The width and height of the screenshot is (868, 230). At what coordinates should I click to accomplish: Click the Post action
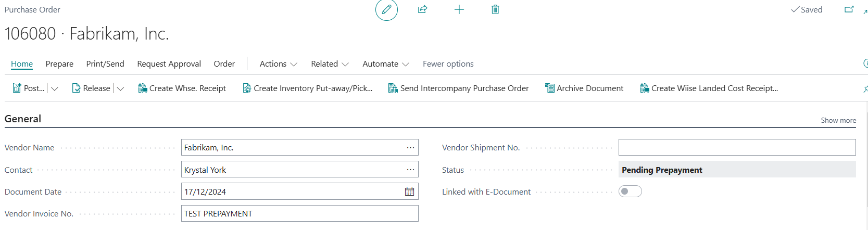point(29,88)
